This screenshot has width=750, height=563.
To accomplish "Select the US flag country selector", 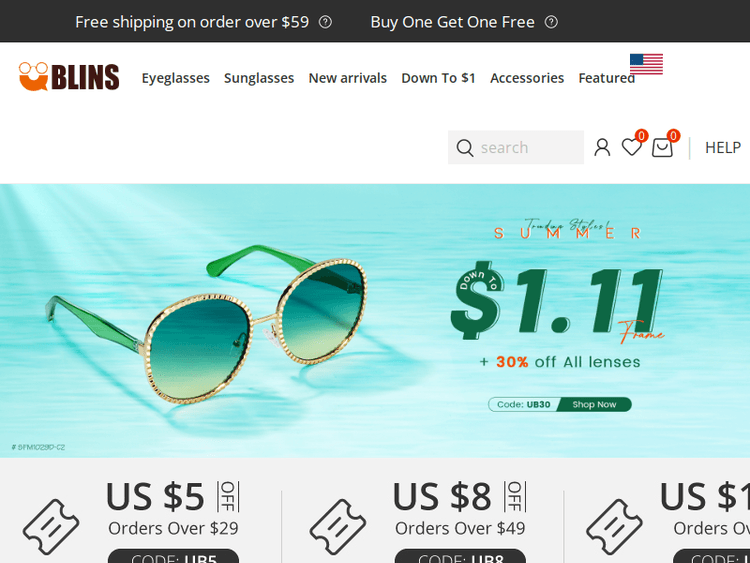I will tap(646, 64).
